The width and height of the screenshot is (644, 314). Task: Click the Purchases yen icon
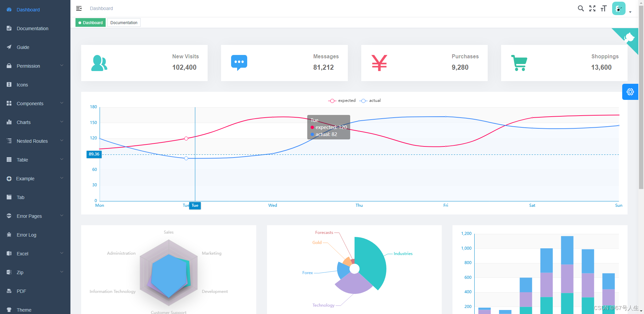[x=379, y=63]
